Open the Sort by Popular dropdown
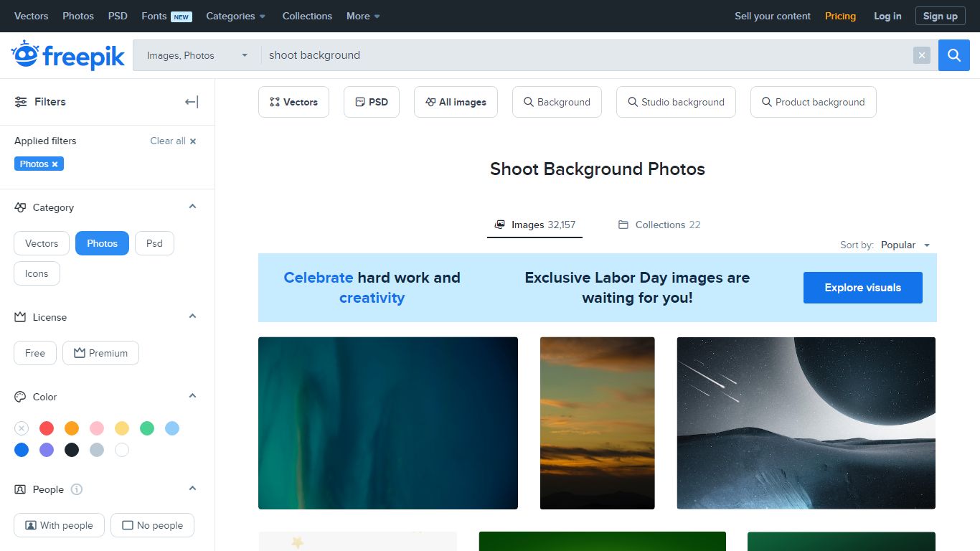Screen dimensions: 980x551 tap(905, 245)
